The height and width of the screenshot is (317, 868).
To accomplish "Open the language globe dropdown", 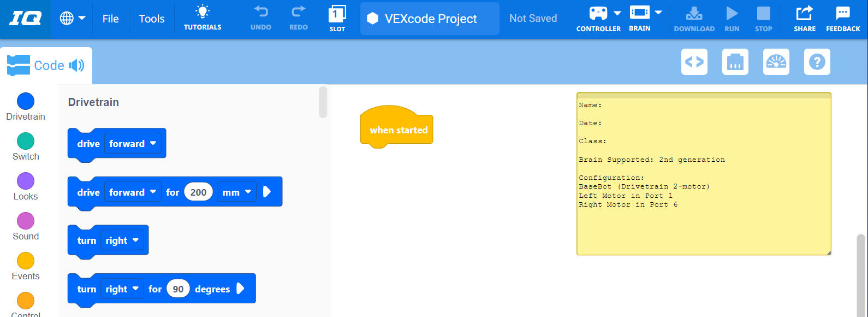I will pos(72,18).
